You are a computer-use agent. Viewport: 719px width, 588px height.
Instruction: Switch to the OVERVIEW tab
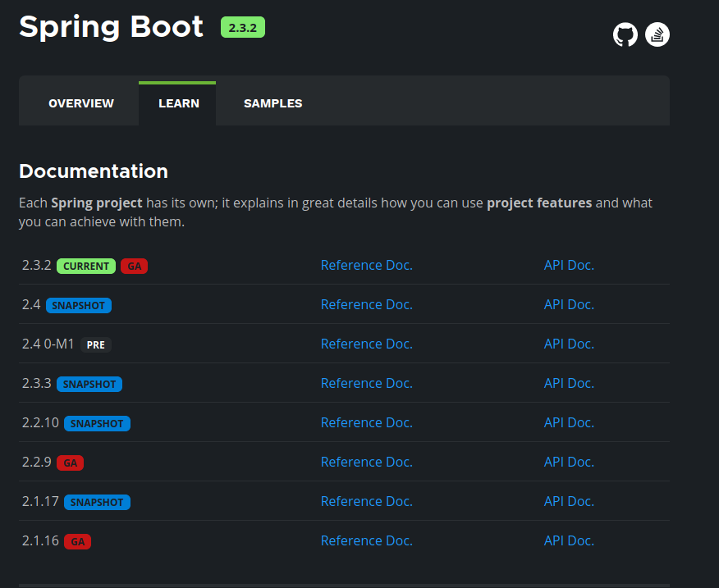click(80, 103)
